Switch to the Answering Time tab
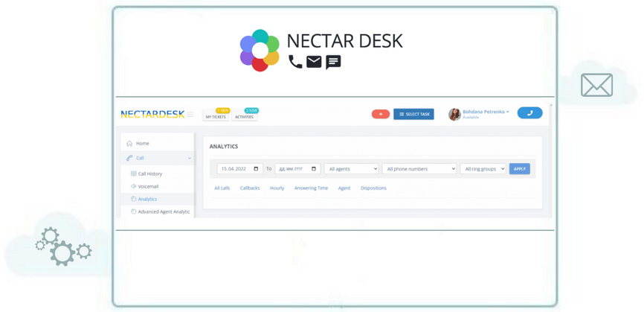 pos(311,188)
